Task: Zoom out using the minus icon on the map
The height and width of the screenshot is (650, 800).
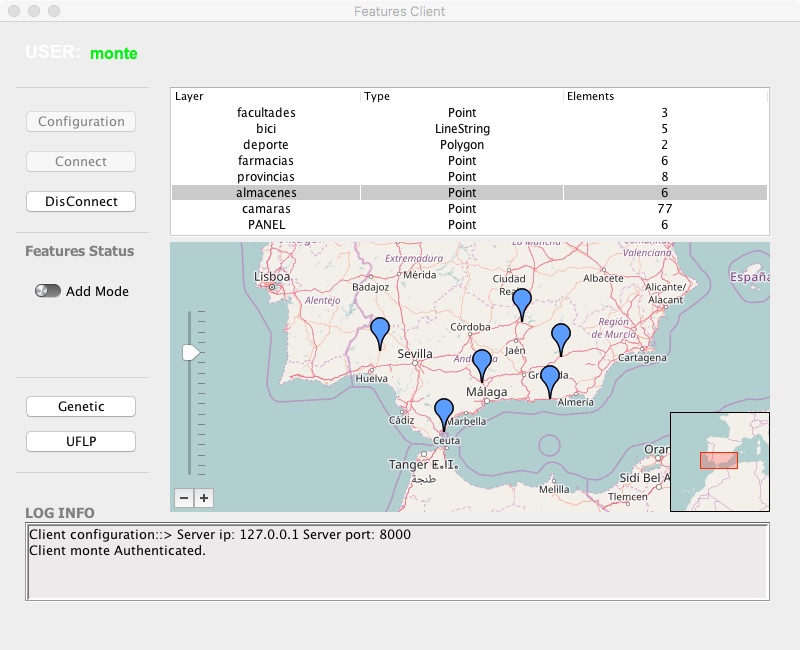Action: (184, 497)
